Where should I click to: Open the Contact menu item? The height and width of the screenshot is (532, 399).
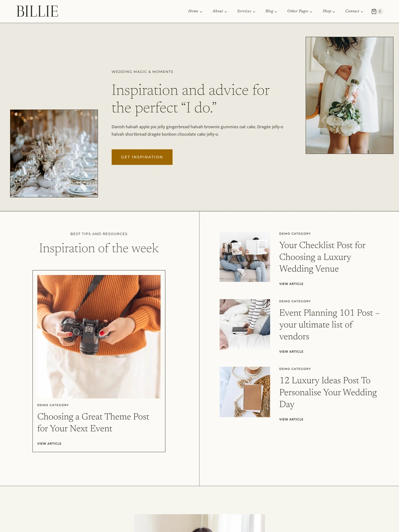[x=354, y=11]
